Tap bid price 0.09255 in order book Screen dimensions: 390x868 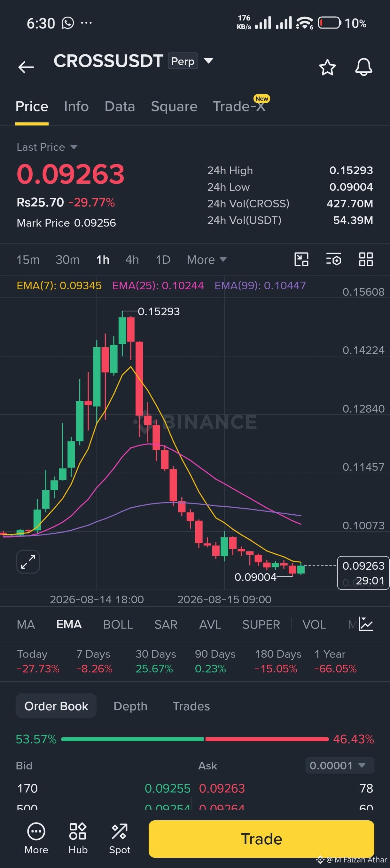pos(167,788)
